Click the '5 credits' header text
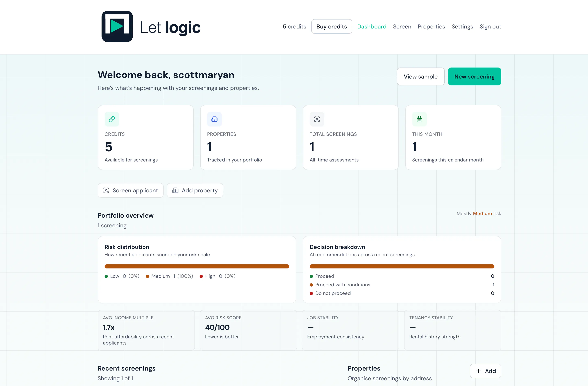Viewport: 588px width, 386px height. click(x=294, y=26)
